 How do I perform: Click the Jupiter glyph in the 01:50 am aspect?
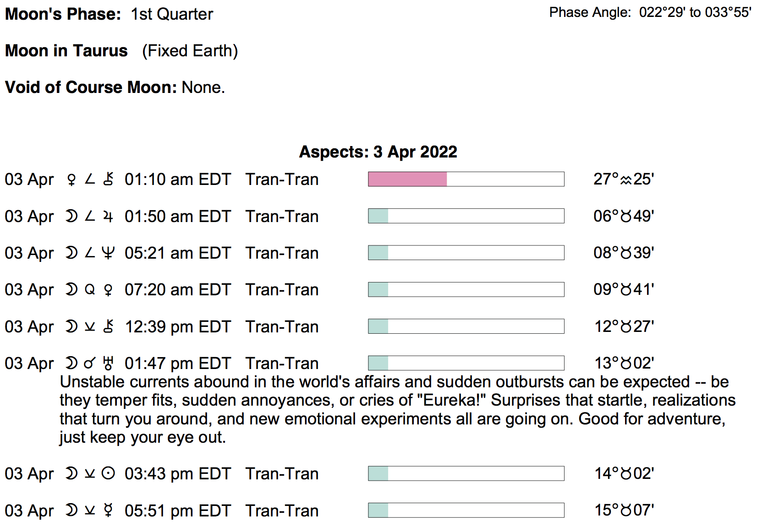click(108, 216)
